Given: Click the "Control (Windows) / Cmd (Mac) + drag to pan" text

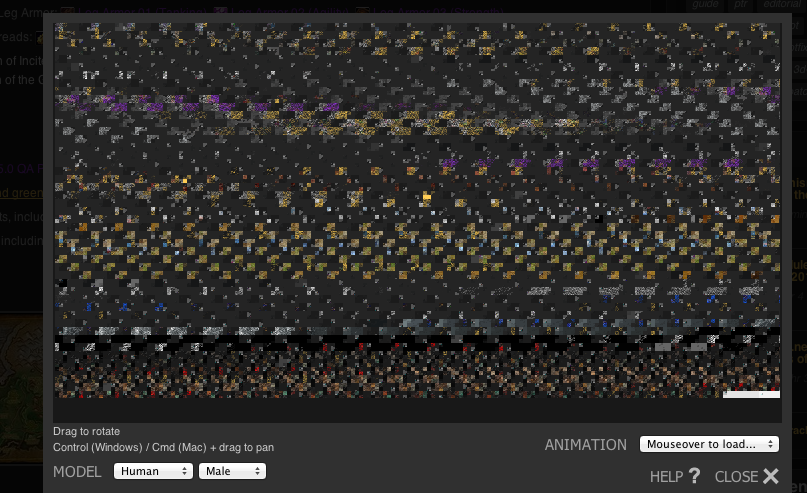Looking at the screenshot, I should 163,447.
